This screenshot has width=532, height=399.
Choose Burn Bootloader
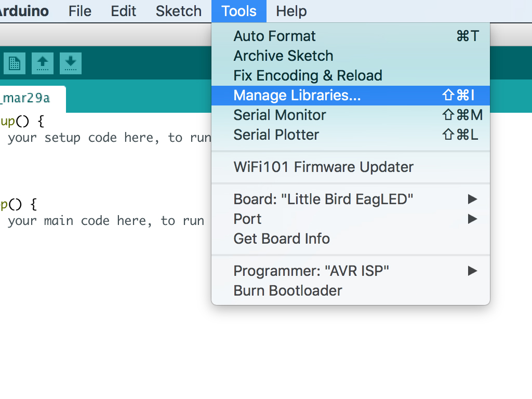pos(351,291)
